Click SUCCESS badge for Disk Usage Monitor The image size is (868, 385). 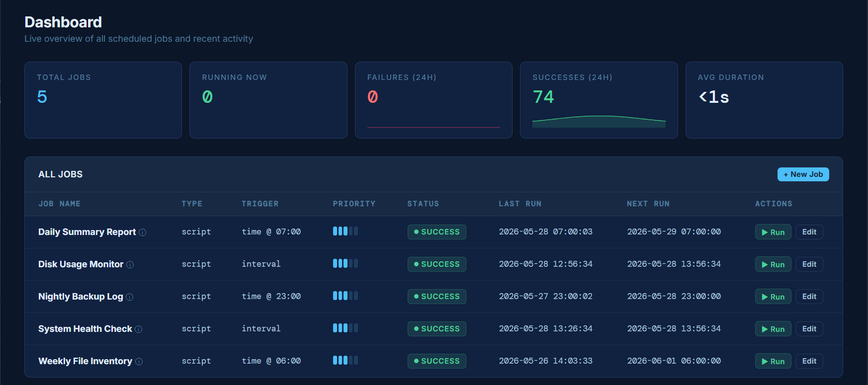[436, 264]
